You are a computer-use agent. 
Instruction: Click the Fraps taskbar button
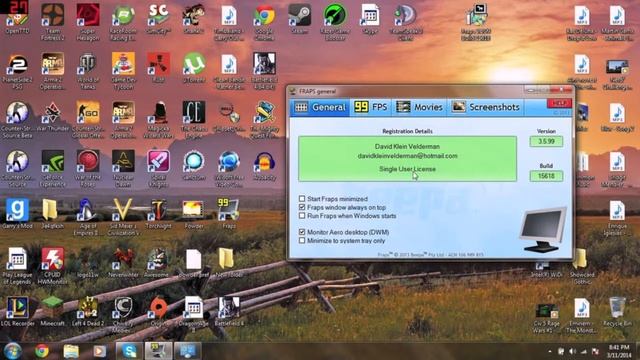(158, 351)
